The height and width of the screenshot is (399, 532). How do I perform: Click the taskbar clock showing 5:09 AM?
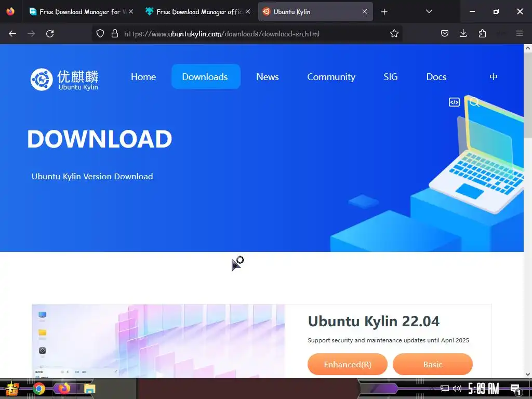(x=484, y=389)
